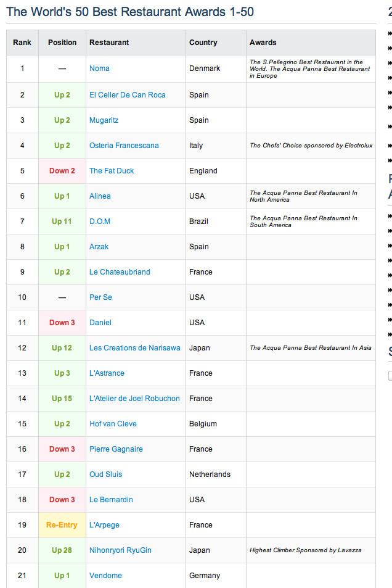The width and height of the screenshot is (392, 588).
Task: Open L'Atelier de Joel Robuchon link
Action: pyautogui.click(x=134, y=399)
